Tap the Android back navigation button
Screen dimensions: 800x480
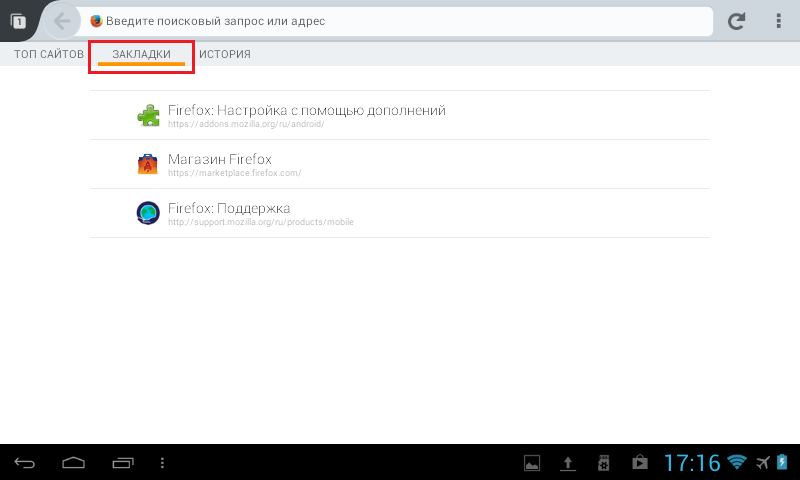coord(24,463)
